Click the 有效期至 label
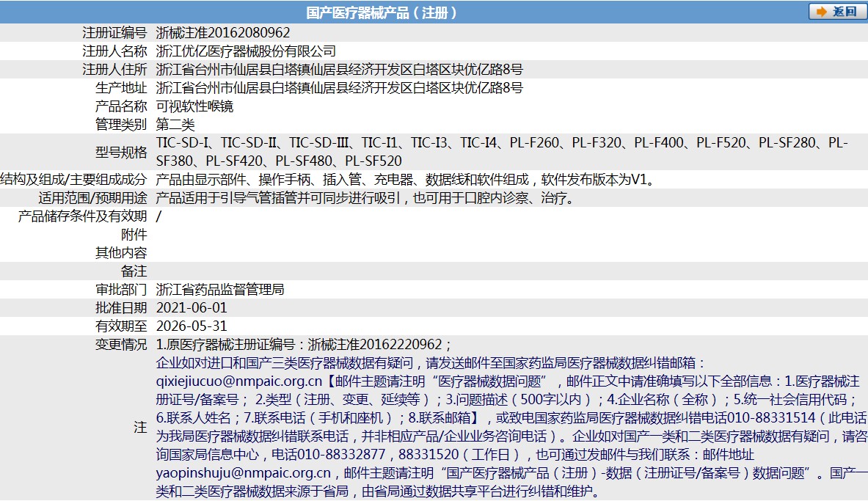 click(121, 326)
